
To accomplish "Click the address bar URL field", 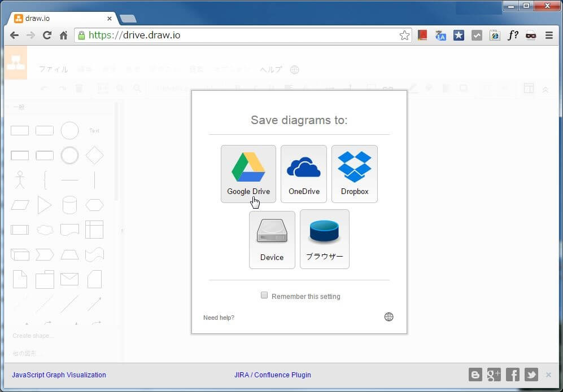I will [x=237, y=35].
